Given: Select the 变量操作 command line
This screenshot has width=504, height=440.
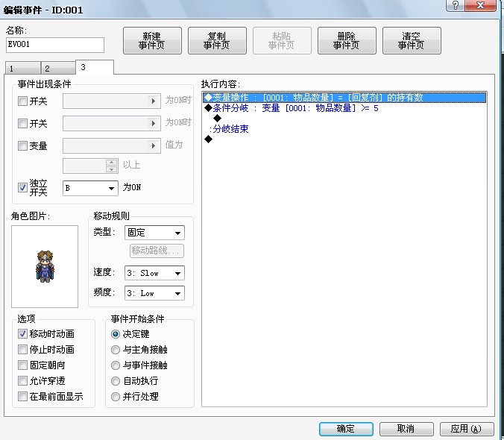Looking at the screenshot, I should click(x=344, y=98).
